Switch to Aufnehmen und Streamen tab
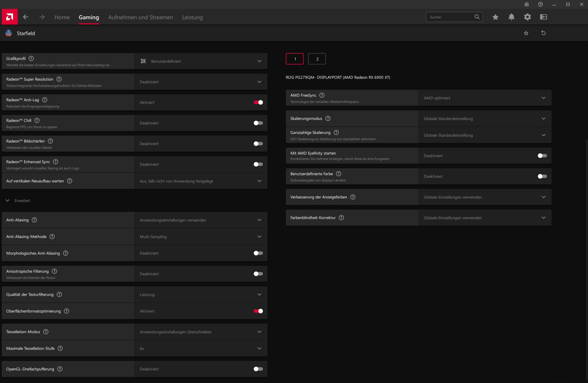Screen dimensions: 588x383 pyautogui.click(x=140, y=17)
